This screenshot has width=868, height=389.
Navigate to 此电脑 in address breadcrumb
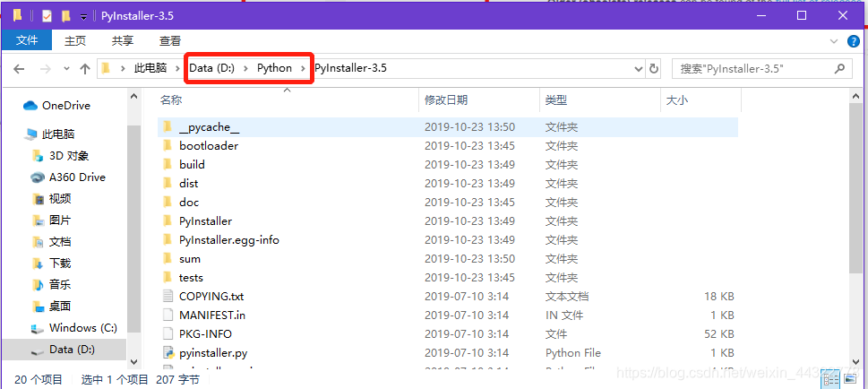pyautogui.click(x=150, y=69)
